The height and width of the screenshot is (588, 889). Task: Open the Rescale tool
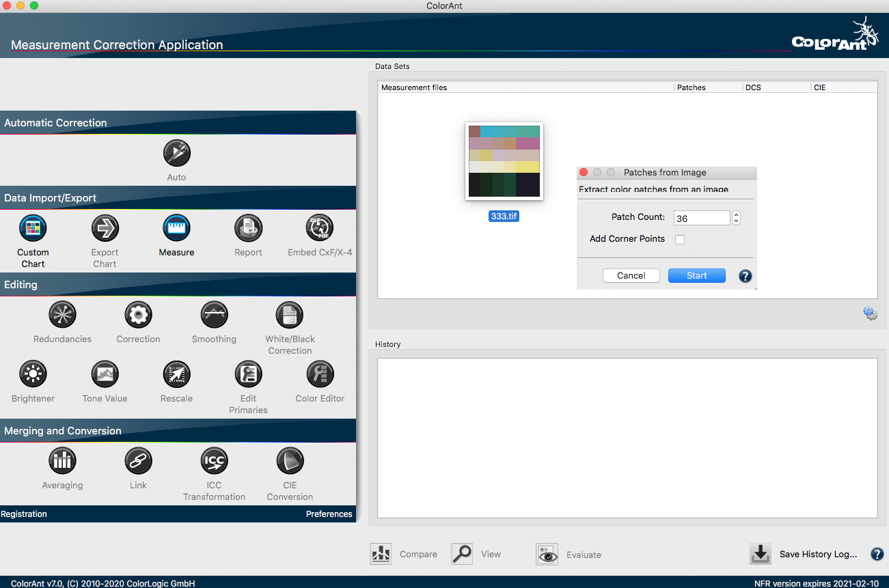[176, 374]
